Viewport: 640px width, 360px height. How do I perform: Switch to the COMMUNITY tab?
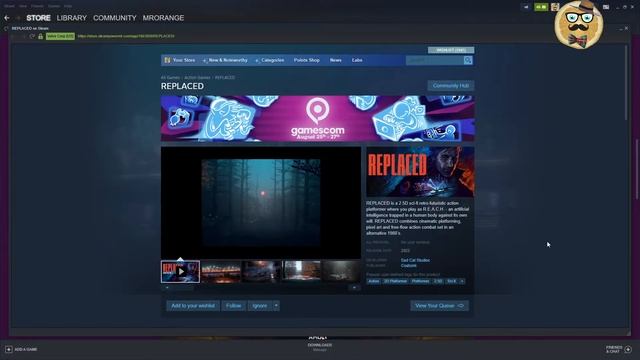pyautogui.click(x=115, y=18)
